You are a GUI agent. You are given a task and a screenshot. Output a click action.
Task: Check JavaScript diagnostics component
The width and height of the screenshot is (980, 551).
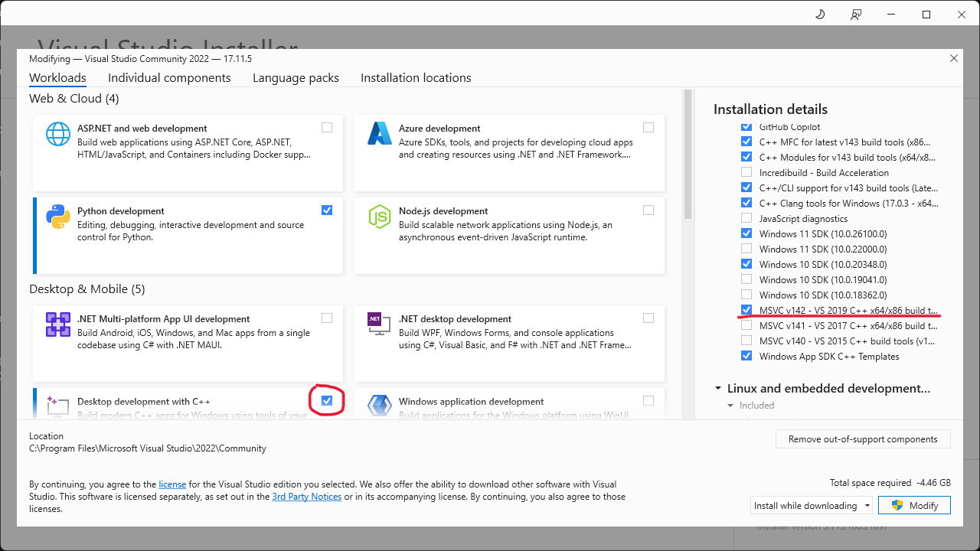(746, 218)
